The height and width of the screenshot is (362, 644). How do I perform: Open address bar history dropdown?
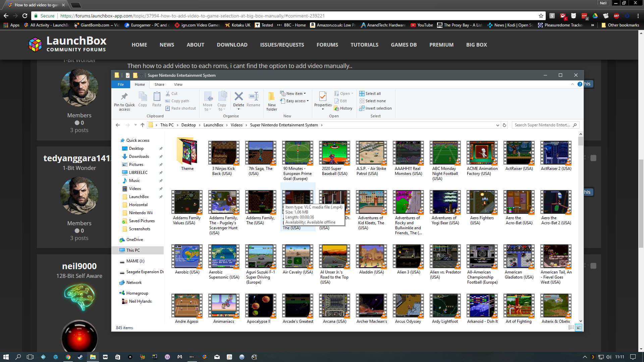click(x=497, y=125)
